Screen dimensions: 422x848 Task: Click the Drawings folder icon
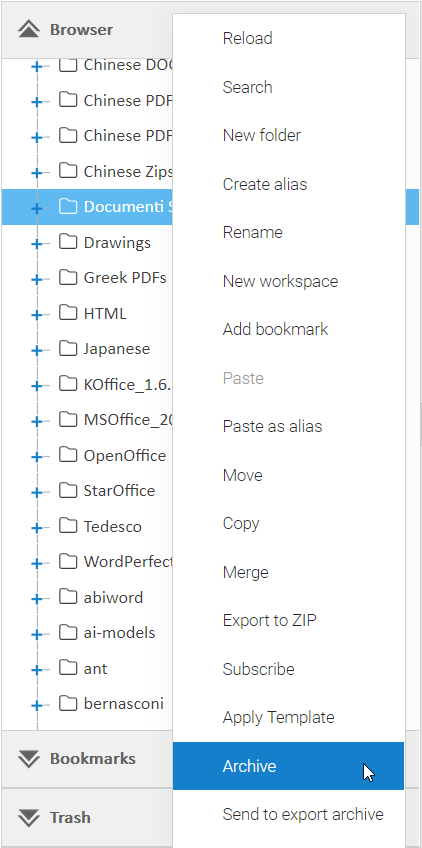(x=68, y=242)
